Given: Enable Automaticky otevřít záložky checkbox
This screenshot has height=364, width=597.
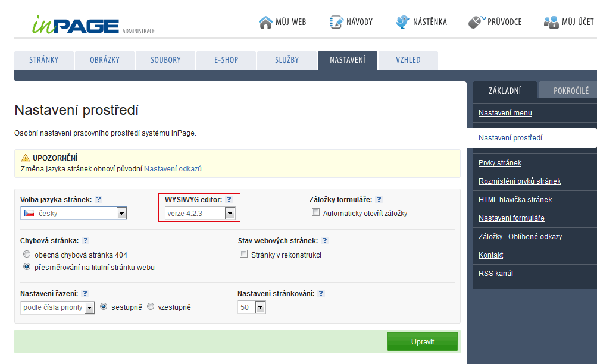Looking at the screenshot, I should (x=316, y=213).
